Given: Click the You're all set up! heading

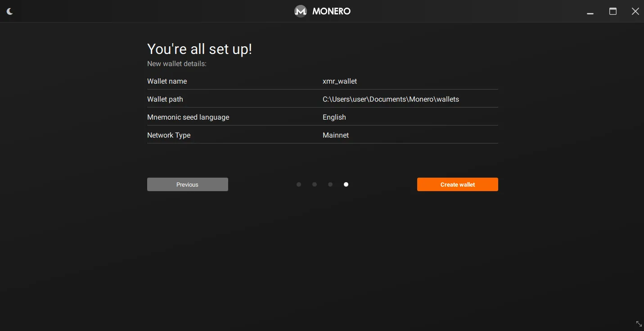Looking at the screenshot, I should pos(199,49).
